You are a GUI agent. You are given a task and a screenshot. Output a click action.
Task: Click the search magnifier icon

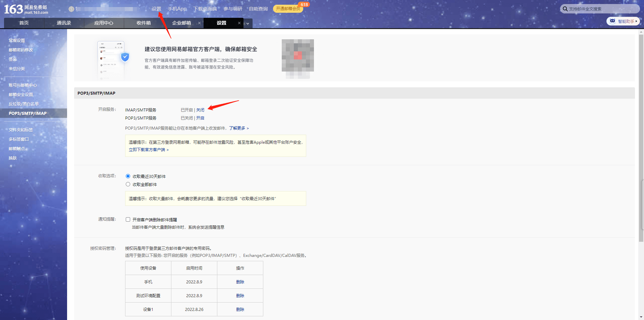565,9
